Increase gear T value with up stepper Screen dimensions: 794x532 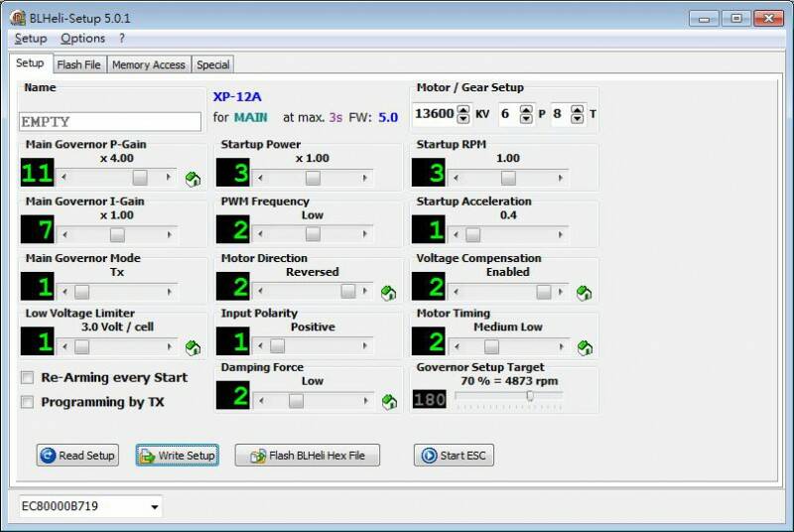tap(578, 109)
